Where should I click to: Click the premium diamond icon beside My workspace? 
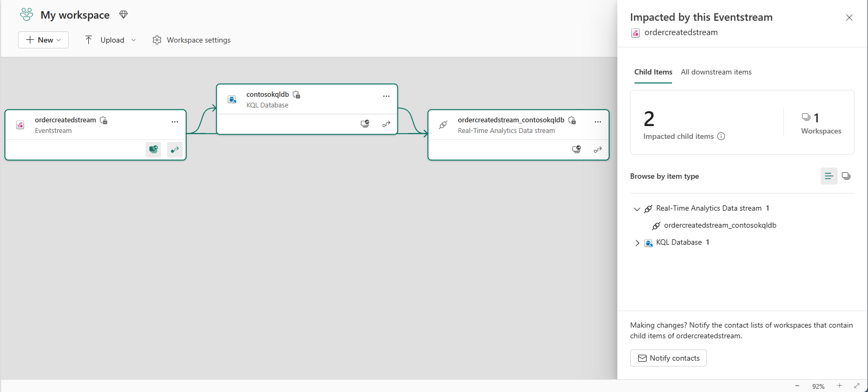coord(123,15)
